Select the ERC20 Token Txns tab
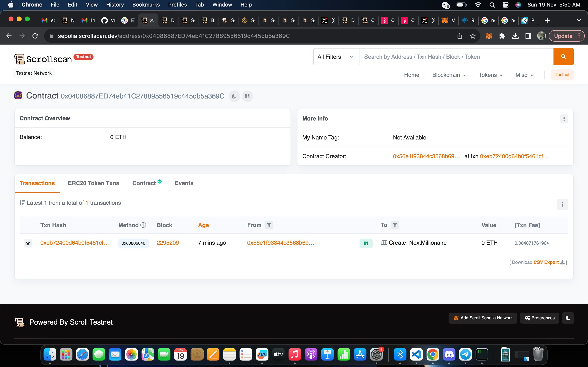The image size is (588, 367). coord(94,183)
